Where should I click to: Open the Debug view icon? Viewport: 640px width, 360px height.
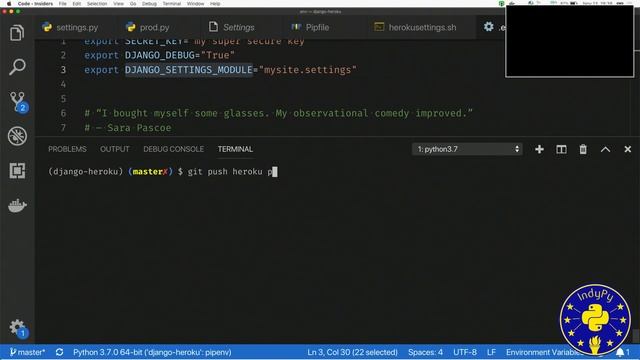pos(17,136)
